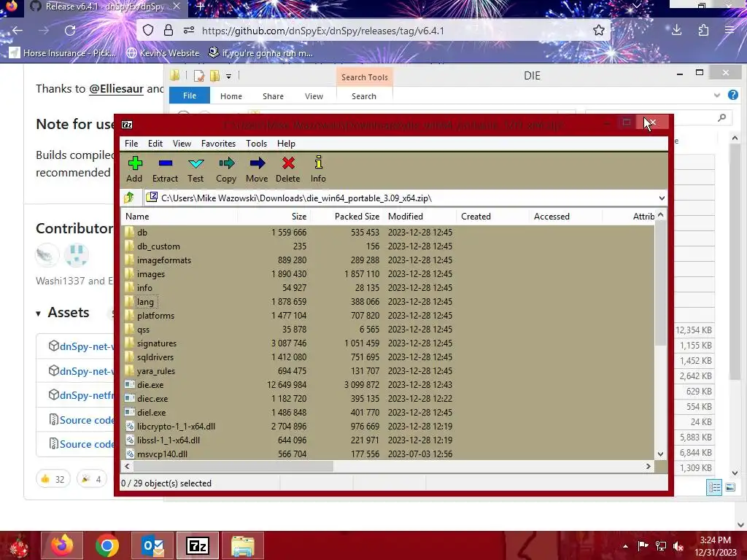This screenshot has height=560, width=747.
Task: Click Explorer help question mark icon
Action: pos(732,95)
